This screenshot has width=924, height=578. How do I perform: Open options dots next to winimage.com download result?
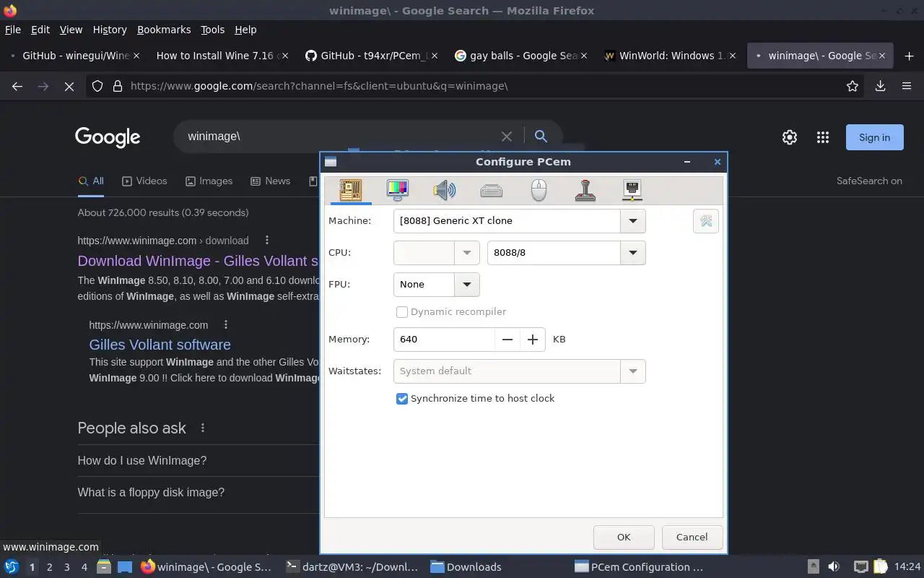pyautogui.click(x=267, y=240)
